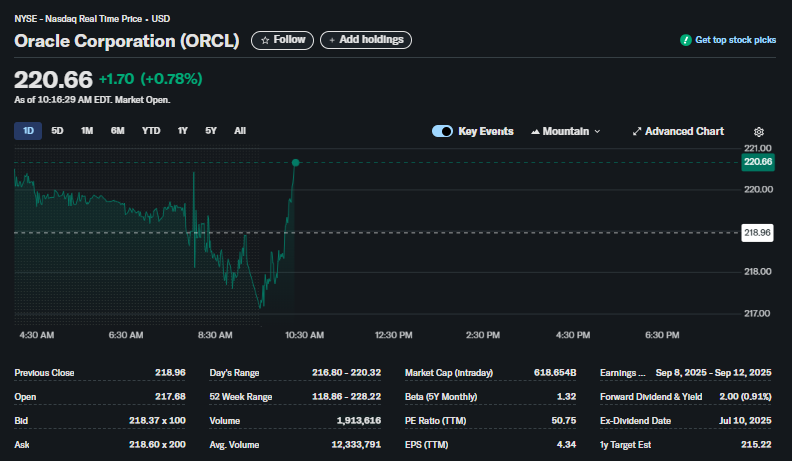
Task: Click the Previous Close value 218.96
Action: [x=170, y=373]
